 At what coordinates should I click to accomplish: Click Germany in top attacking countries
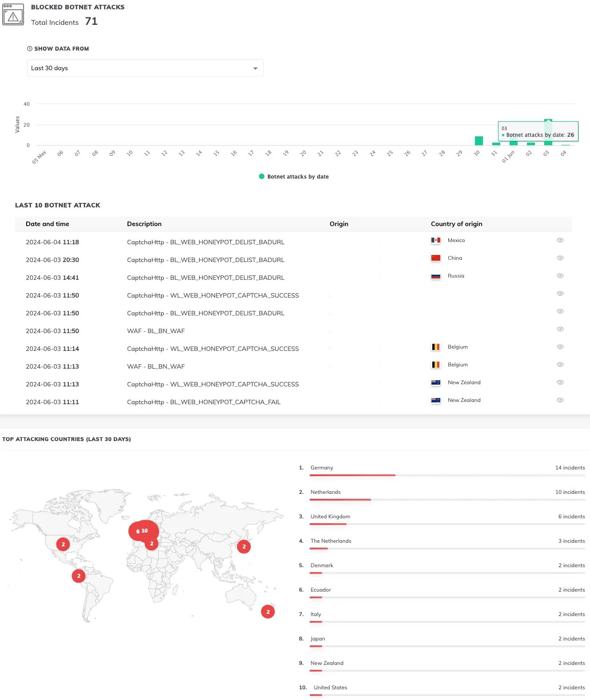(322, 468)
